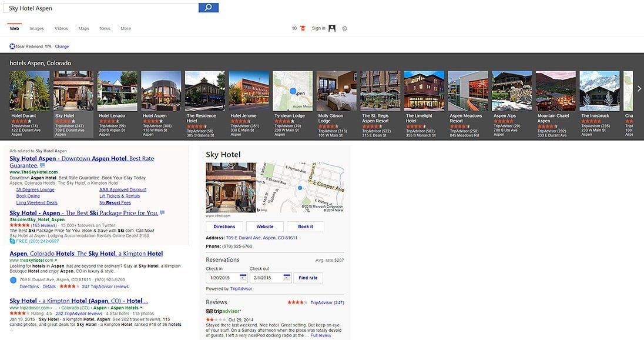Open Aspen, Colorado Hotels Kimpton result

[86, 254]
